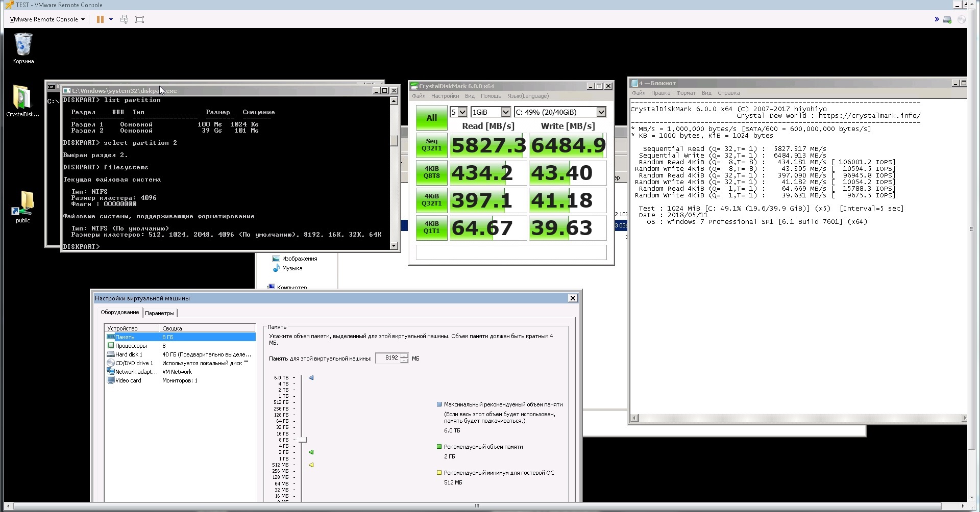Open power options dropdown next to pause

[111, 19]
